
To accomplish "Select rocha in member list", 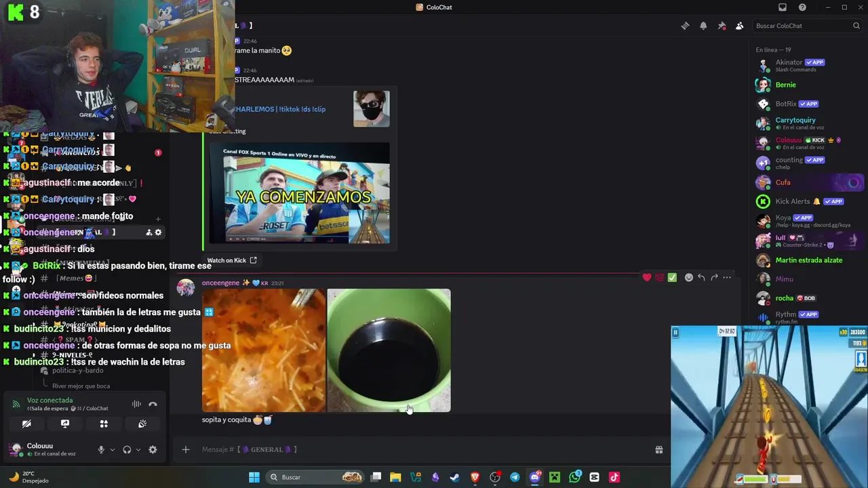I will [x=807, y=298].
